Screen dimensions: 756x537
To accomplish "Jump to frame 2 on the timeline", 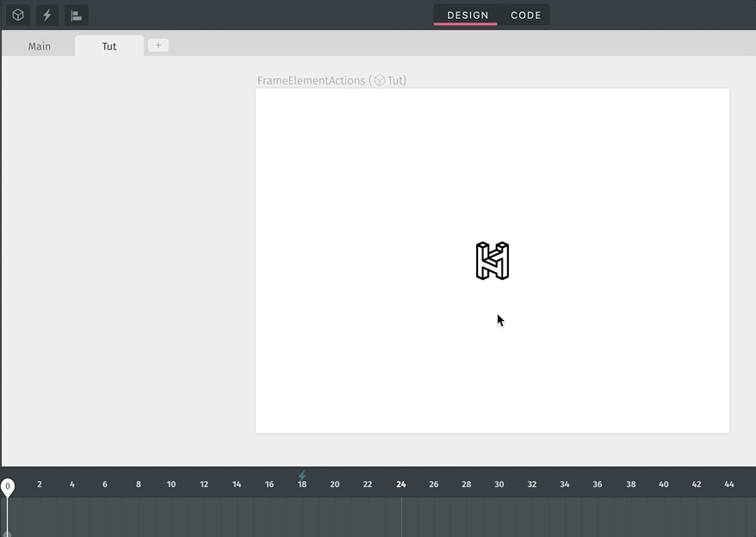I will click(x=40, y=485).
